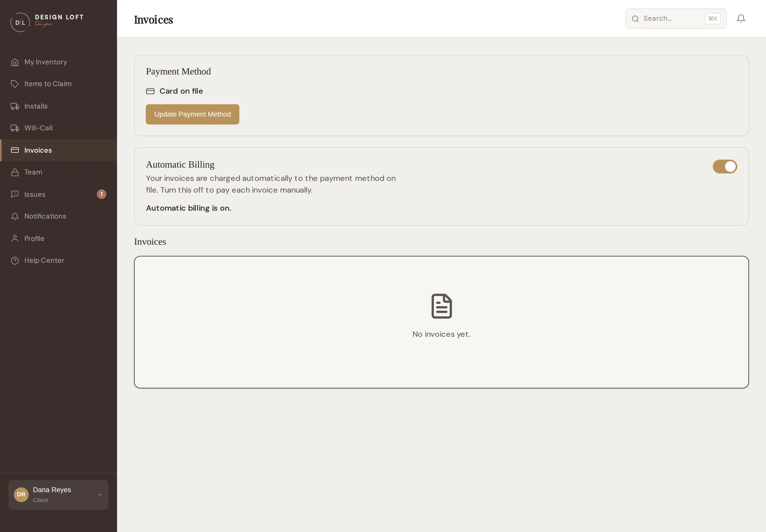Image resolution: width=766 pixels, height=532 pixels.
Task: Click the 'No invoices yet.' message
Action: [x=441, y=334]
